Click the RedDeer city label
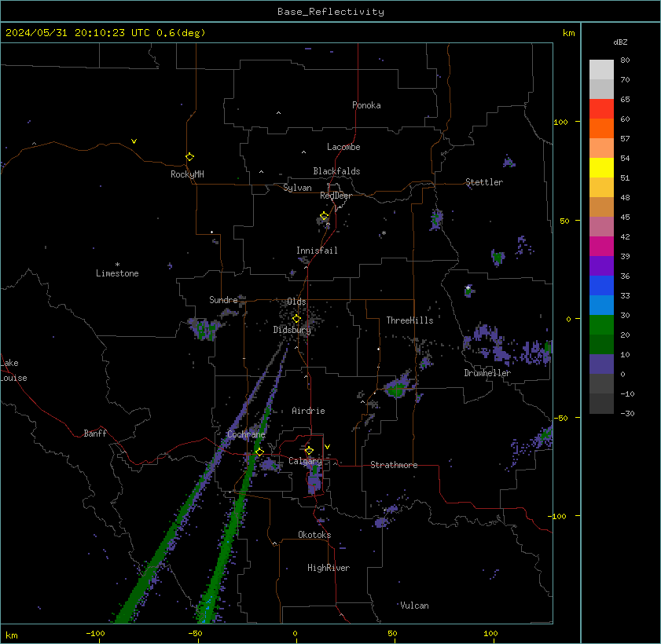661x644 pixels. (336, 196)
